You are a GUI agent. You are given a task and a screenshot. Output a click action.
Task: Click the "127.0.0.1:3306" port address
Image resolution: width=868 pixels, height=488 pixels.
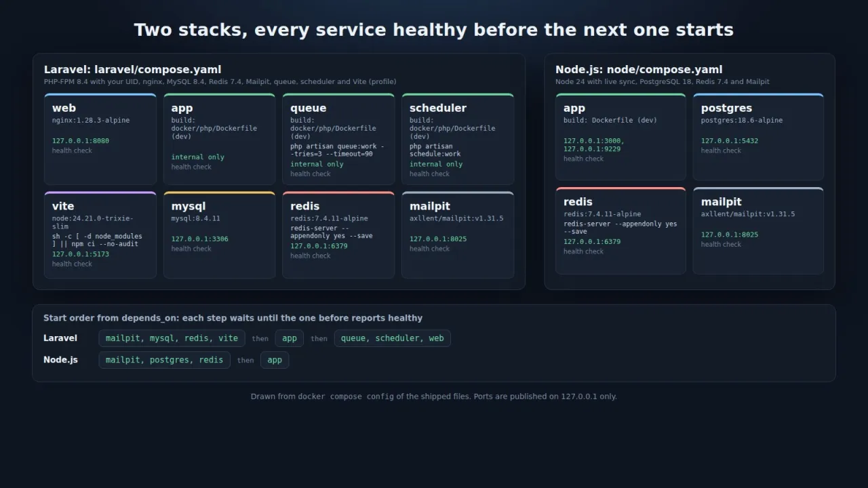(x=200, y=239)
